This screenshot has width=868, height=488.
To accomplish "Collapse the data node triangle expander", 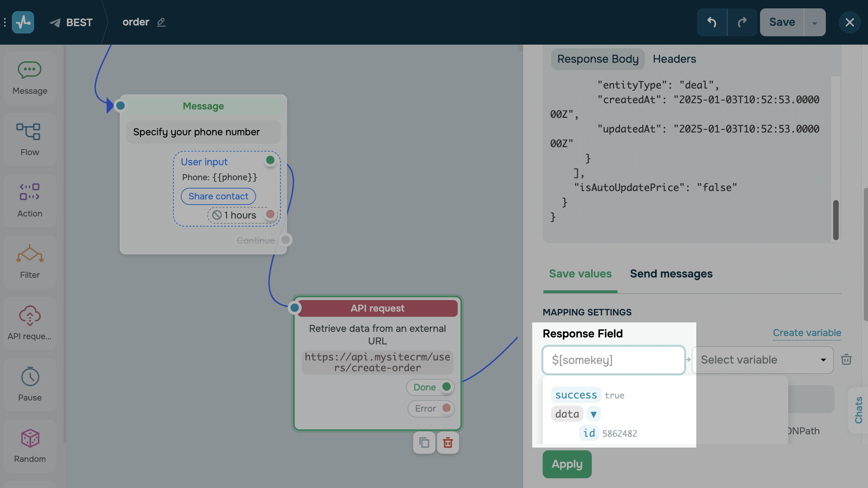I will (594, 414).
